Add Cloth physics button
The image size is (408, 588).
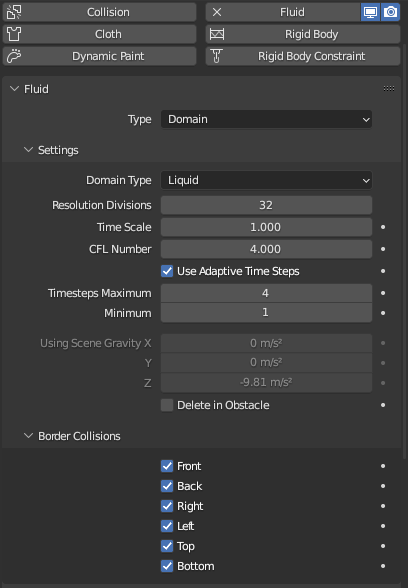click(x=99, y=34)
